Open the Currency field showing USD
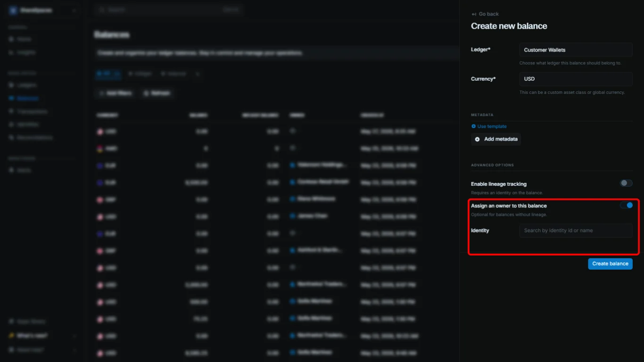644x362 pixels. point(576,79)
